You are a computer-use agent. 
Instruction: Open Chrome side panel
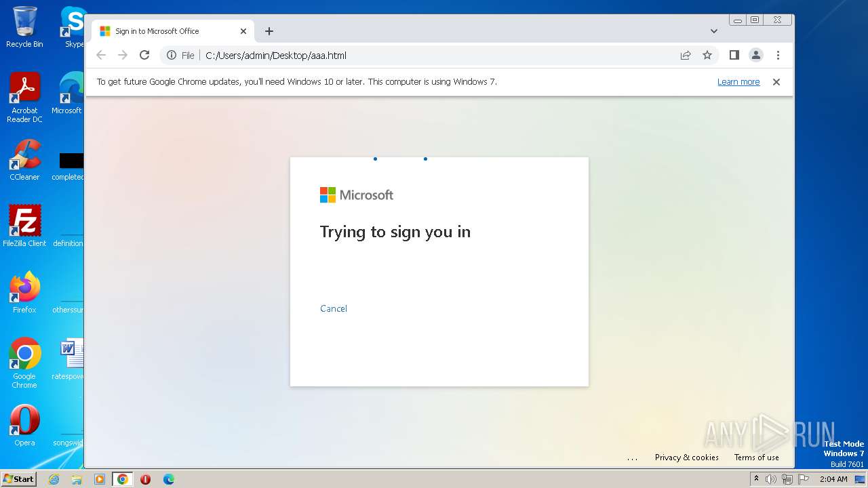(x=734, y=56)
